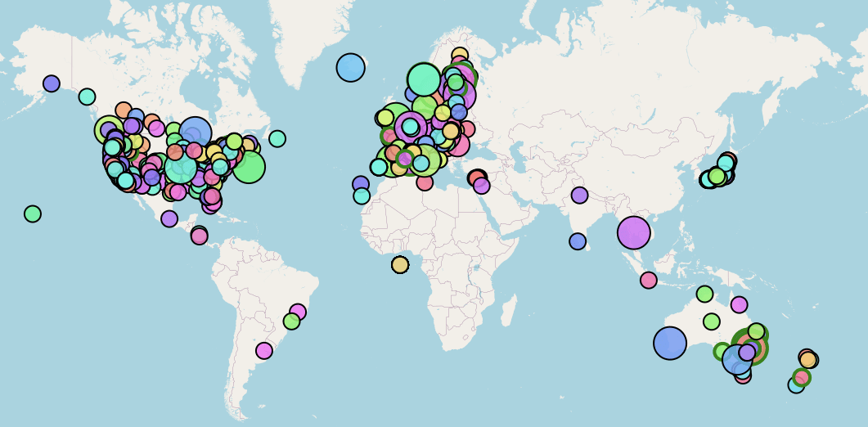868x427 pixels.
Task: Click the cyan marker in northwestern Canada
Action: coord(87,97)
